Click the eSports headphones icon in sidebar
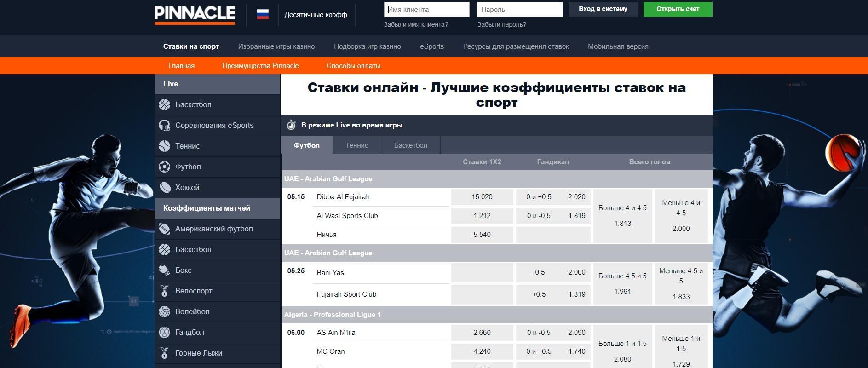This screenshot has width=868, height=368. [x=165, y=126]
